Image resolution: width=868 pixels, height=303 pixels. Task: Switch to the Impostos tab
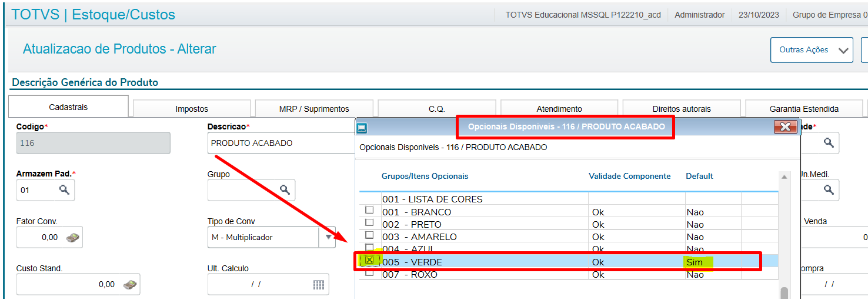192,109
